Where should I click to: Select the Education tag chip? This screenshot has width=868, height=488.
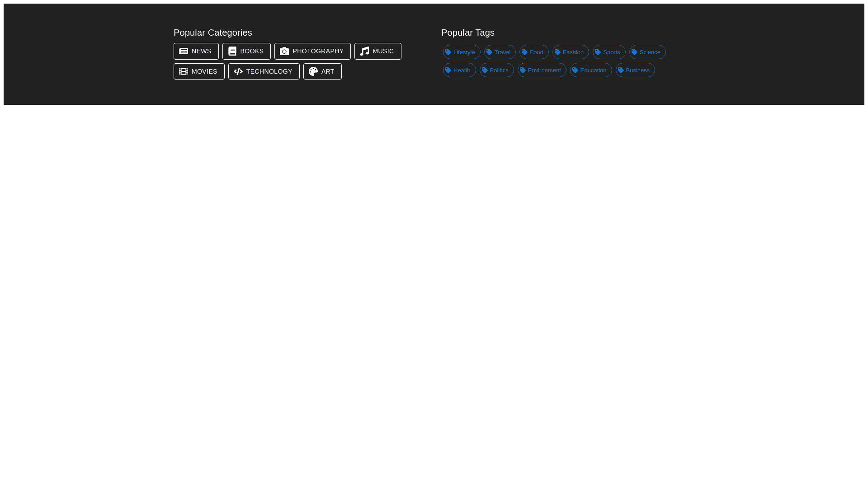591,70
